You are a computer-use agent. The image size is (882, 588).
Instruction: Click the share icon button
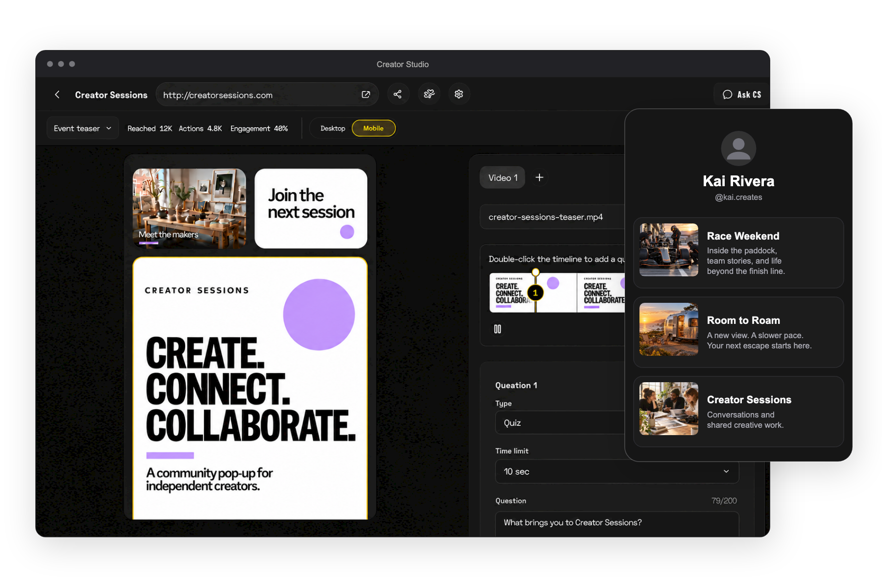coord(398,94)
